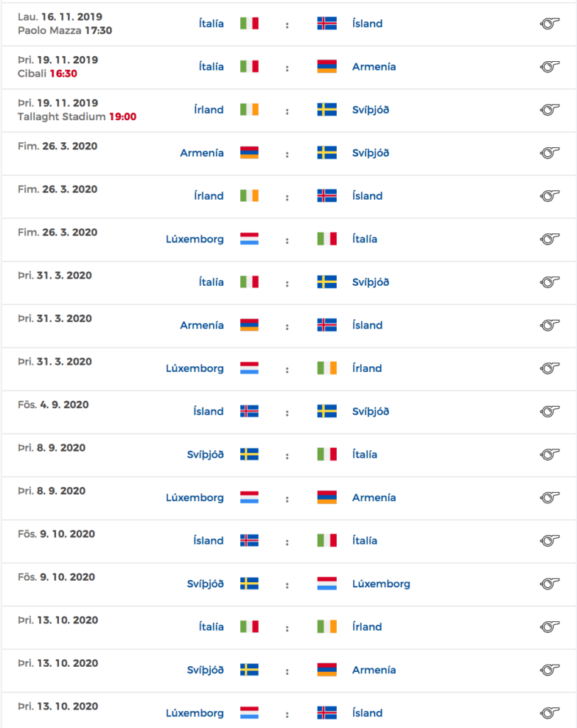Open Svíþjóð link in Tallaght Stadium match
Image resolution: width=577 pixels, height=728 pixels.
pyautogui.click(x=370, y=110)
